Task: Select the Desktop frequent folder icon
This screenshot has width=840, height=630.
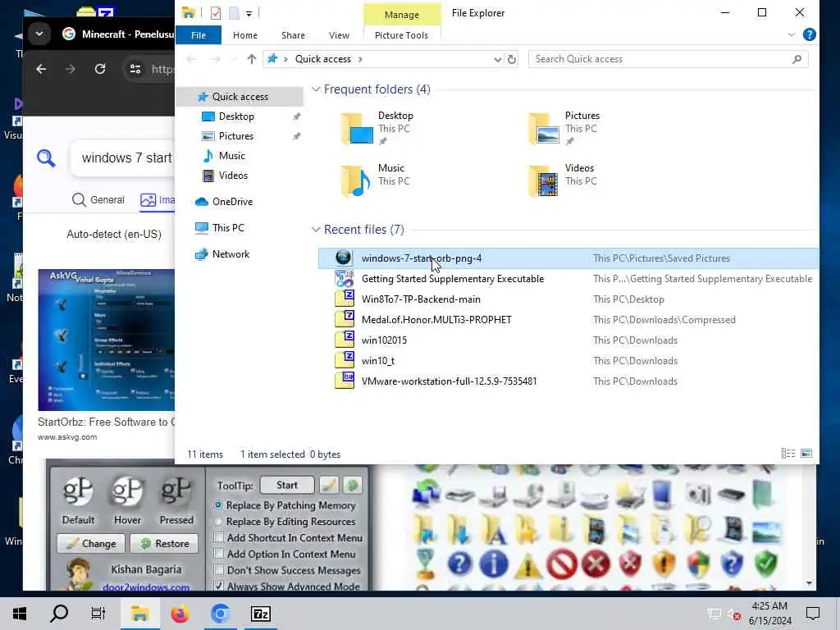Action: click(x=357, y=129)
